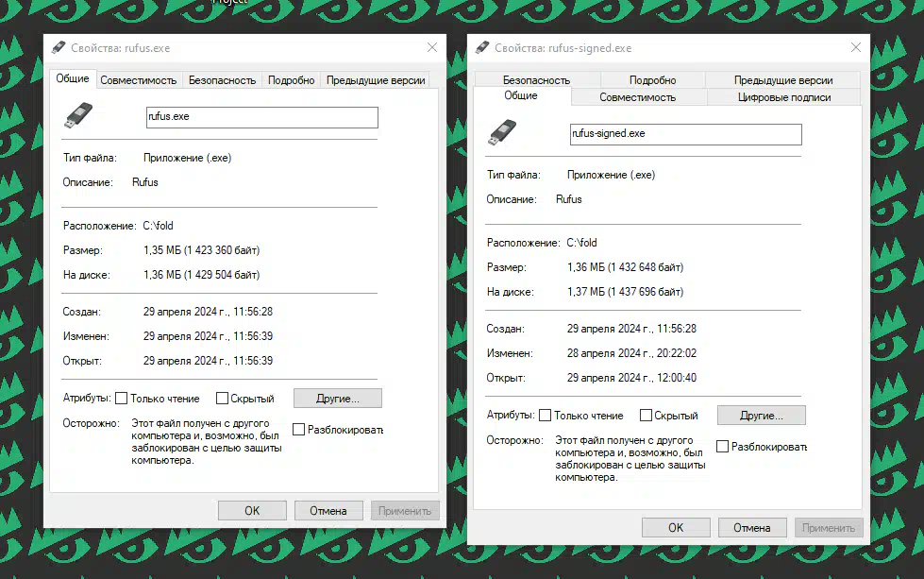
Task: Click the USB drive icon in rufus-signed.exe properties
Action: click(502, 132)
